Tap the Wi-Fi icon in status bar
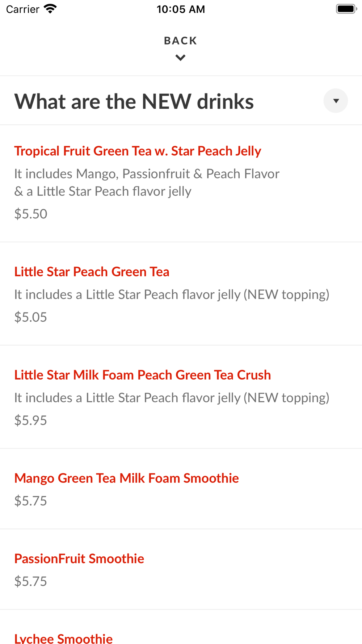362x644 pixels. [x=50, y=9]
